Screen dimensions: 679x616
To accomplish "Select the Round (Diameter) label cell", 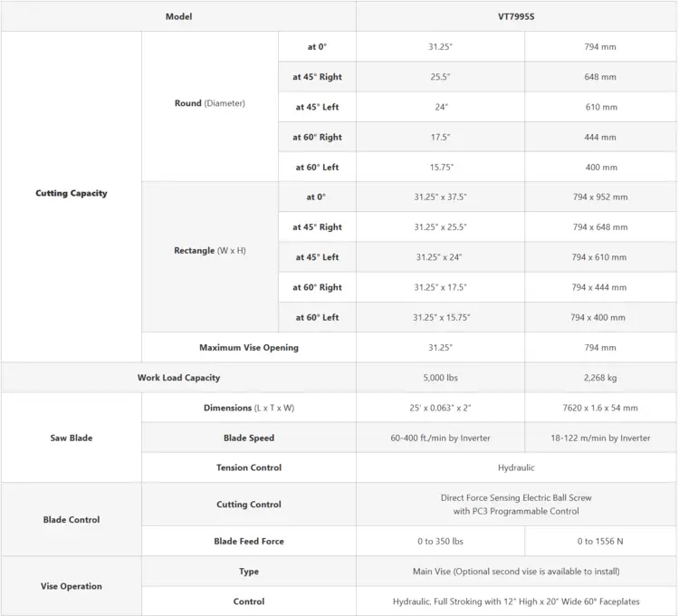I will (x=210, y=103).
